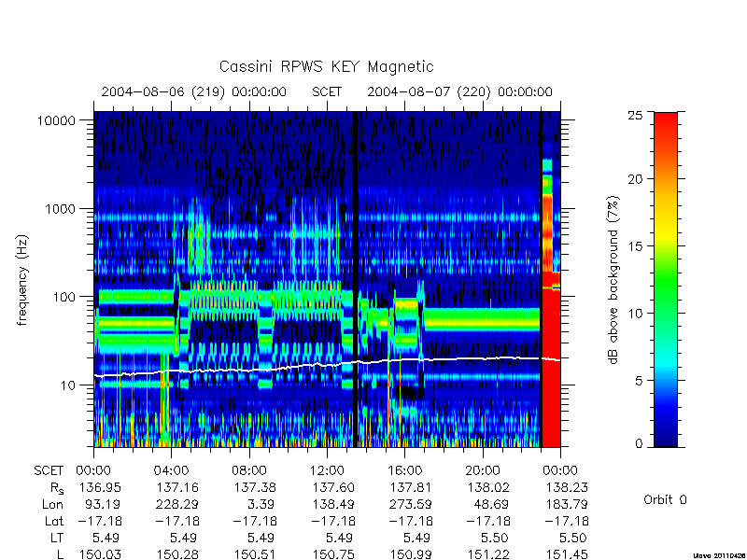Click the Lon value 228.29
Screen dimensions: 747x560
pos(177,504)
